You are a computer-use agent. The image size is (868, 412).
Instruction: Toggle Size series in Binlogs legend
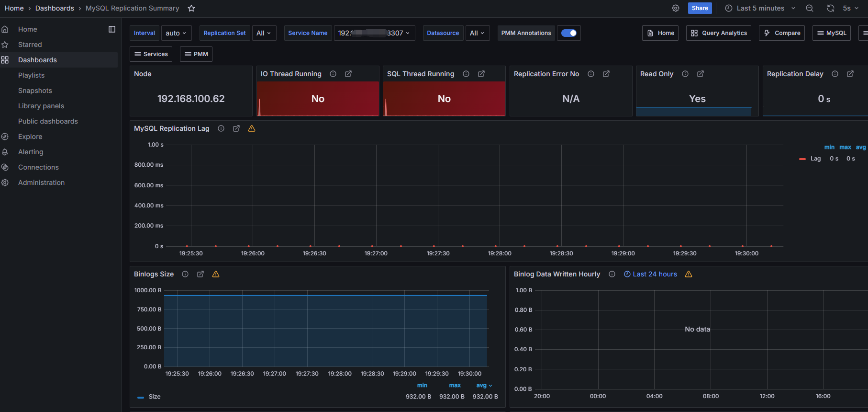click(154, 397)
